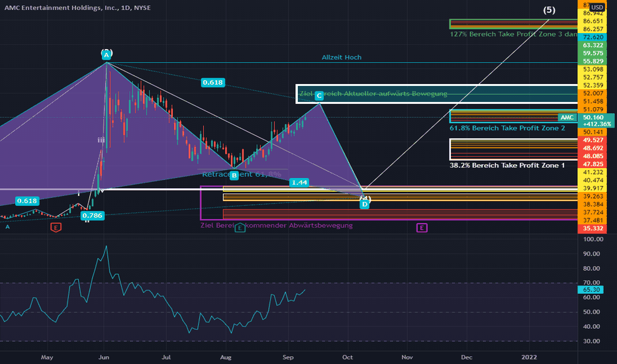
Task: Click the Oct date on the time axis
Action: 348,357
